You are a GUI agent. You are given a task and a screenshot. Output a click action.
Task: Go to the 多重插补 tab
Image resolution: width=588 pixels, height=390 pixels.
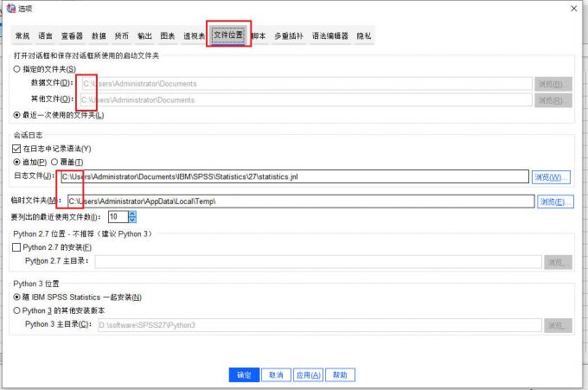[x=289, y=36]
